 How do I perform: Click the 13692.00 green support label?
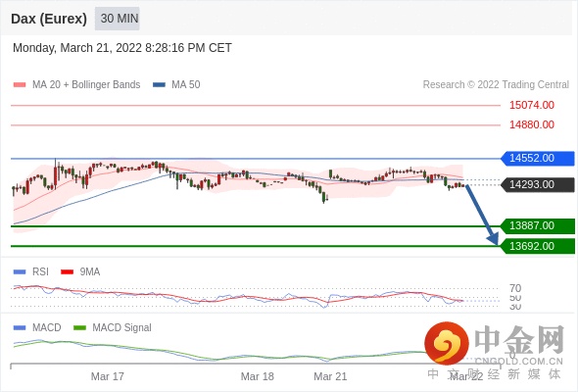tap(538, 246)
